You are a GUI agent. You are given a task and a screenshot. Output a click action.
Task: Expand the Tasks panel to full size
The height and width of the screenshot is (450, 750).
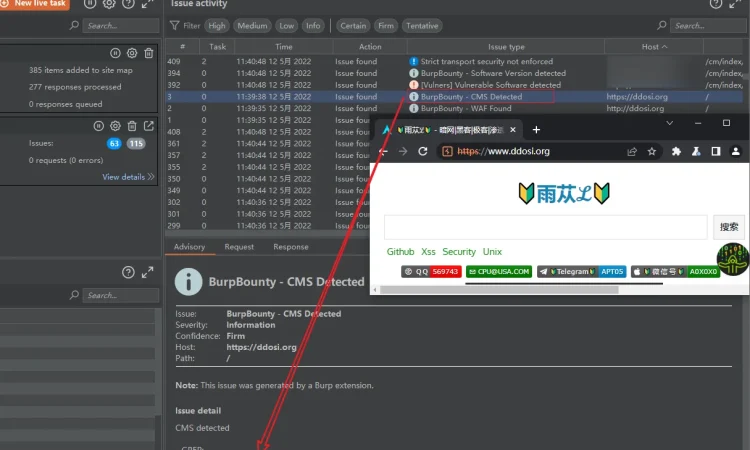tap(147, 4)
